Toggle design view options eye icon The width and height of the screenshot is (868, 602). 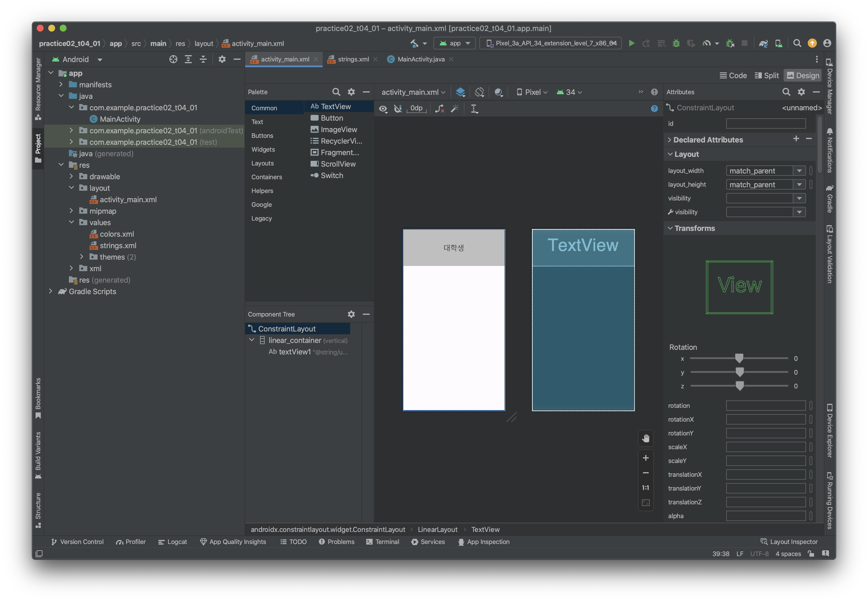click(x=383, y=109)
